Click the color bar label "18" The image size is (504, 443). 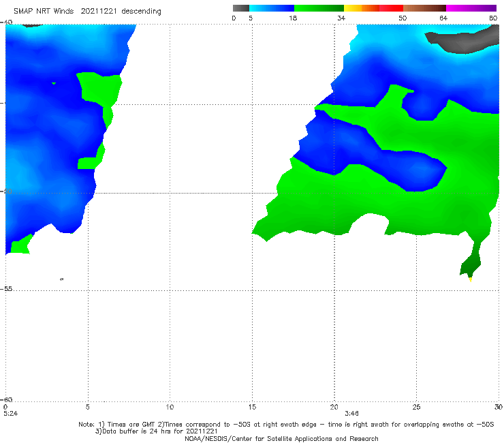(293, 18)
